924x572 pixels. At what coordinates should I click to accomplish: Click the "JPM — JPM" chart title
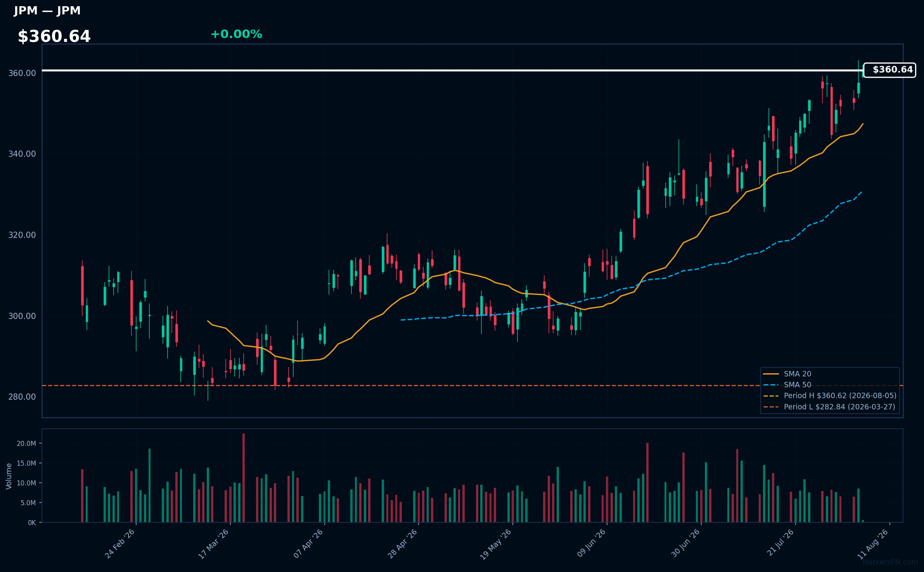pyautogui.click(x=47, y=10)
